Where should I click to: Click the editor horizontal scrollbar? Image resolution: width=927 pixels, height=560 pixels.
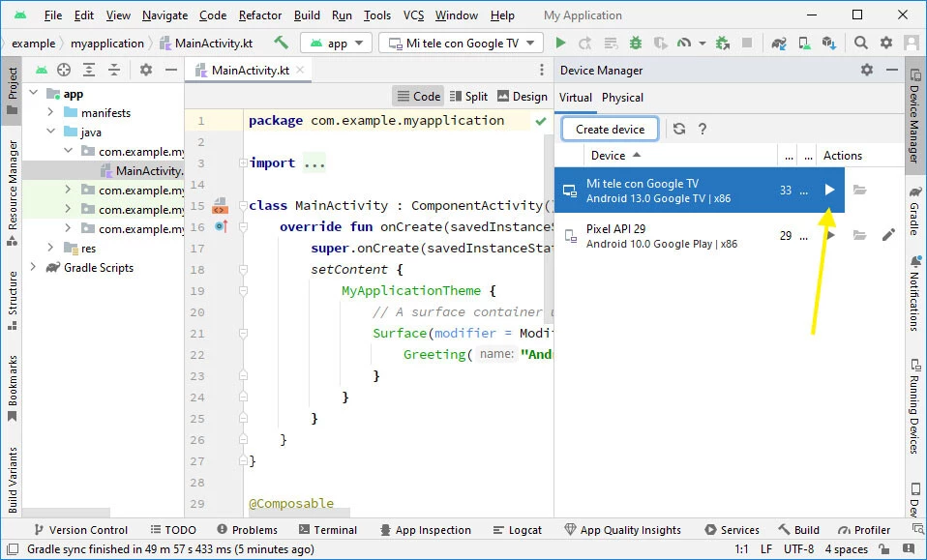300,513
